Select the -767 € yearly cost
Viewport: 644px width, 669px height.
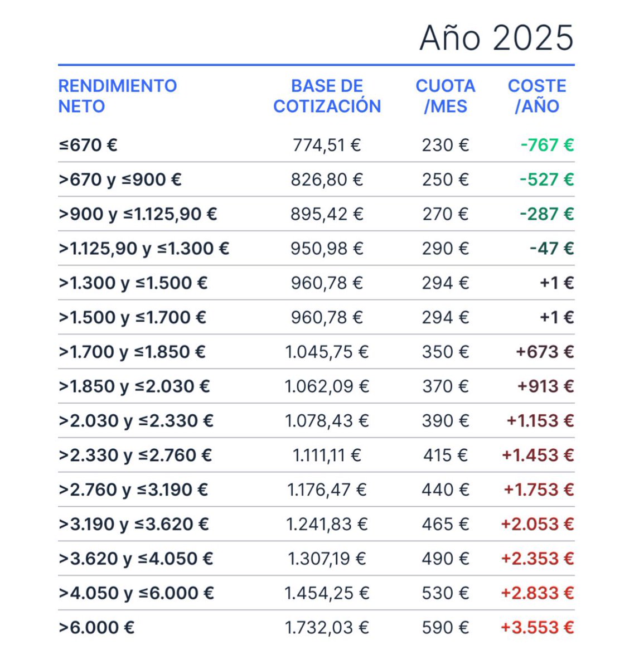[x=547, y=145]
